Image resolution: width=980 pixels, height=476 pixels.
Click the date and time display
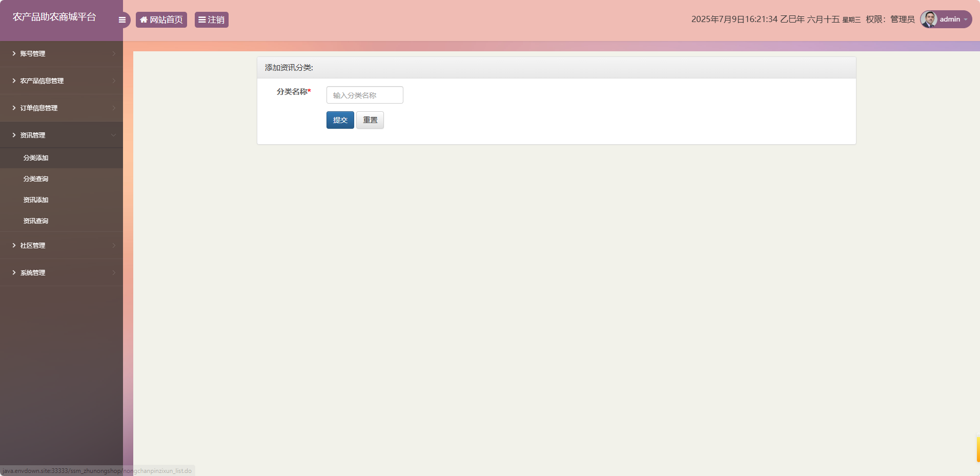(776, 19)
